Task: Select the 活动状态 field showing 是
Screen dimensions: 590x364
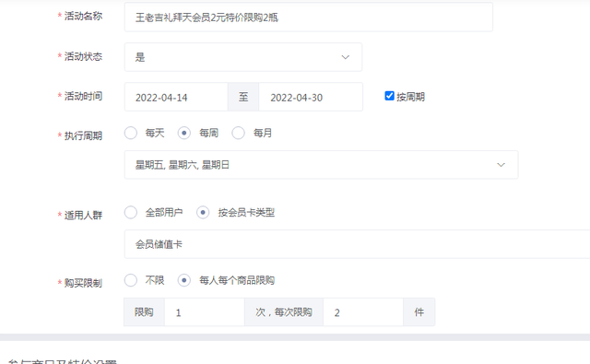Action: 243,57
